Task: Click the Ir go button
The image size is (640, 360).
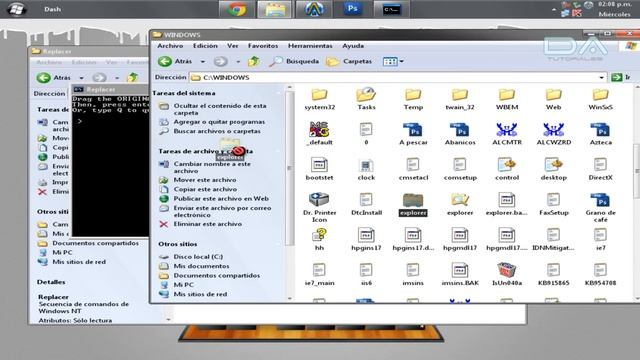Action: pos(622,77)
